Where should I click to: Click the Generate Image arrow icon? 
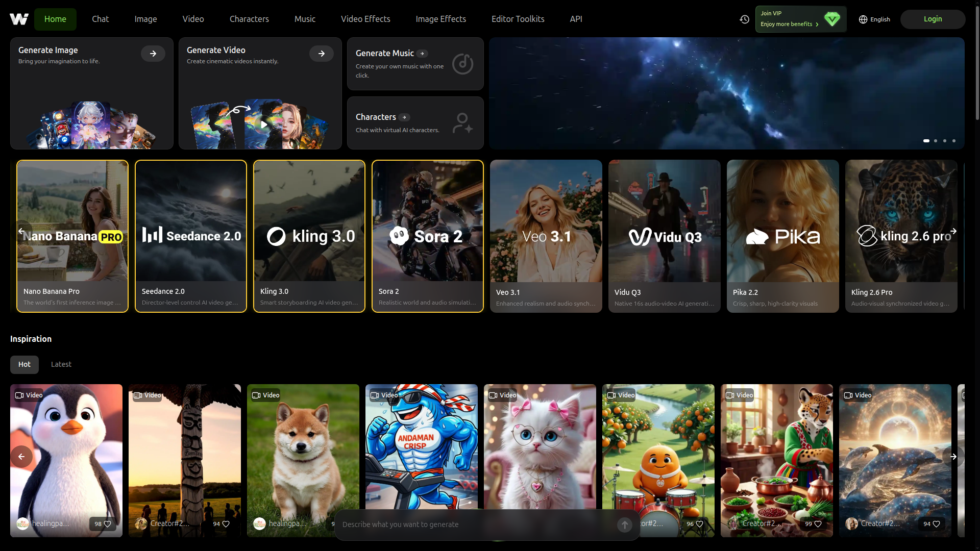click(x=153, y=54)
